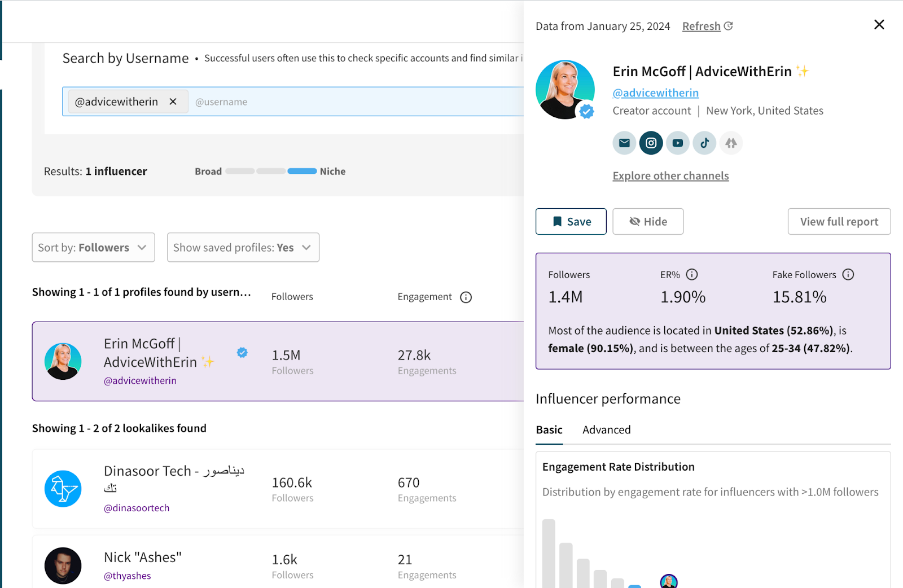The height and width of the screenshot is (588, 903).
Task: Select the YouTube channel icon
Action: tap(677, 143)
